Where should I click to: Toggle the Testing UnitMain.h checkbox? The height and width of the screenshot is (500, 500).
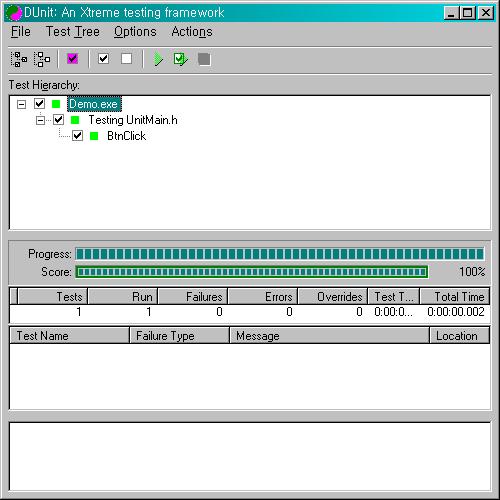coord(59,120)
